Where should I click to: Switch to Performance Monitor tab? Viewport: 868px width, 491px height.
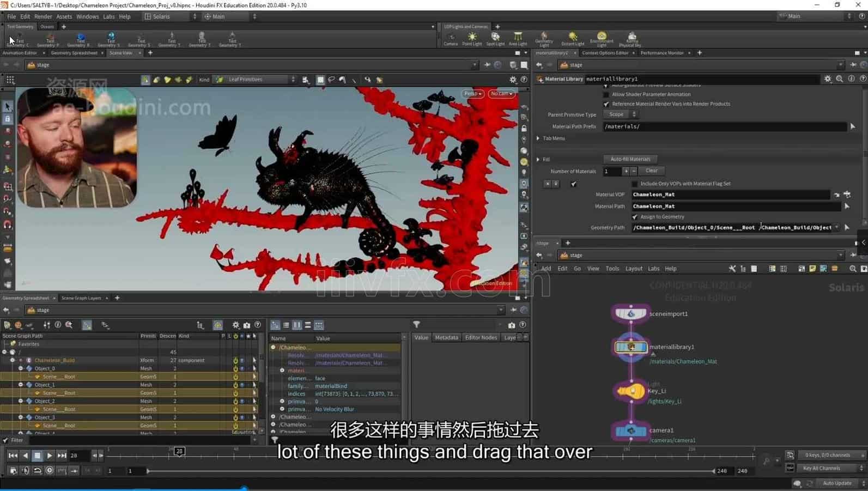662,53
